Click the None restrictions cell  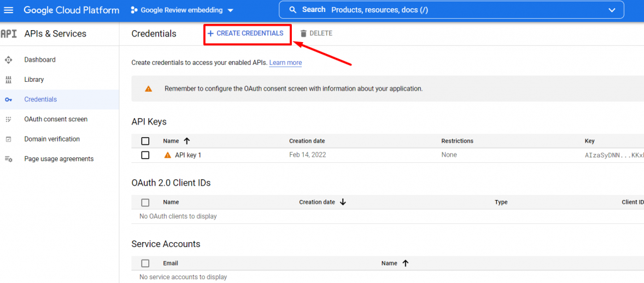click(x=449, y=155)
